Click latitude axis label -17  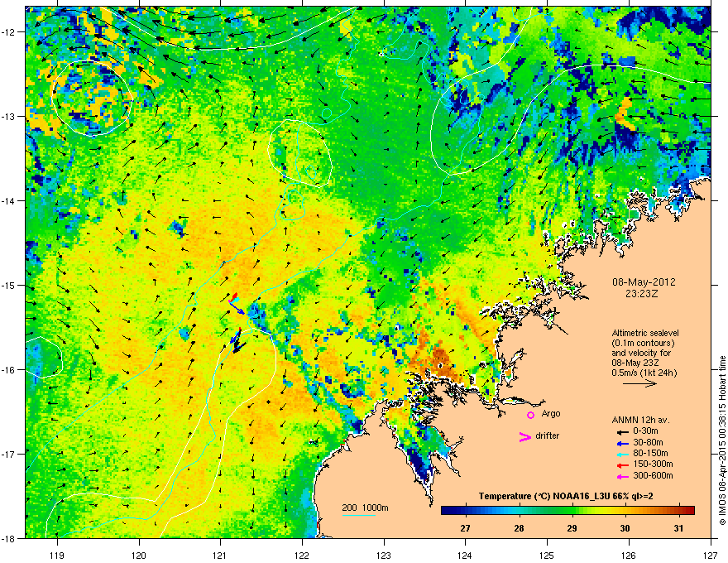pyautogui.click(x=10, y=454)
